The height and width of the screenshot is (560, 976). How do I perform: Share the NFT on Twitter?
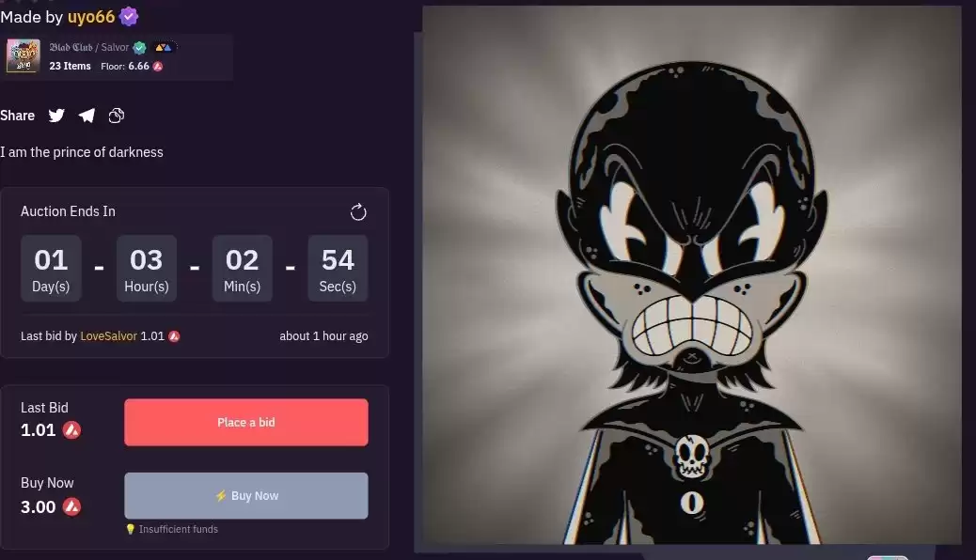click(x=56, y=116)
